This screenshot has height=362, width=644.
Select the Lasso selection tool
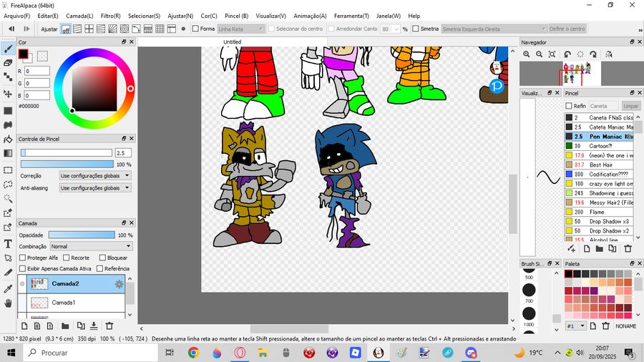[8, 185]
